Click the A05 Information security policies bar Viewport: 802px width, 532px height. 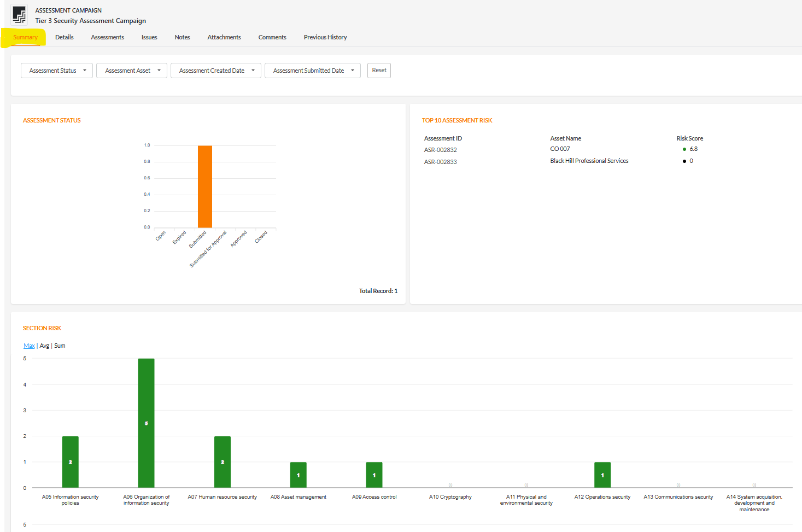71,462
